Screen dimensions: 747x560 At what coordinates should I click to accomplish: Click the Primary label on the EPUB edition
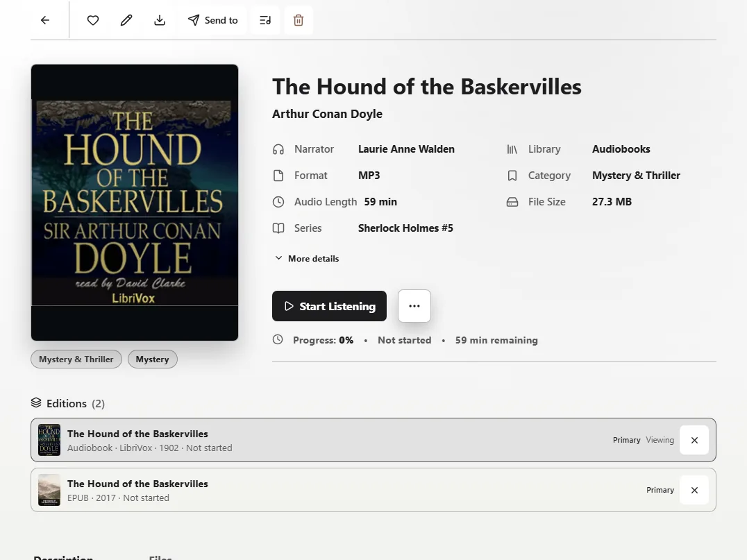pyautogui.click(x=660, y=490)
